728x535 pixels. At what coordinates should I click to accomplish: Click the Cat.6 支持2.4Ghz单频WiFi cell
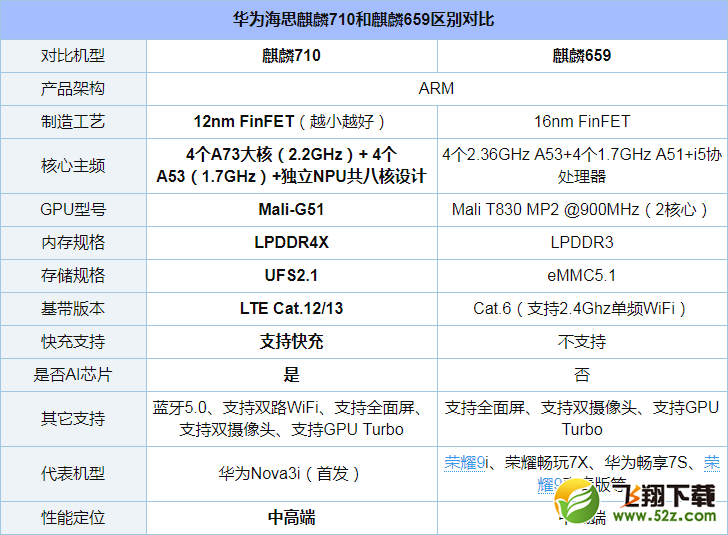coord(582,308)
